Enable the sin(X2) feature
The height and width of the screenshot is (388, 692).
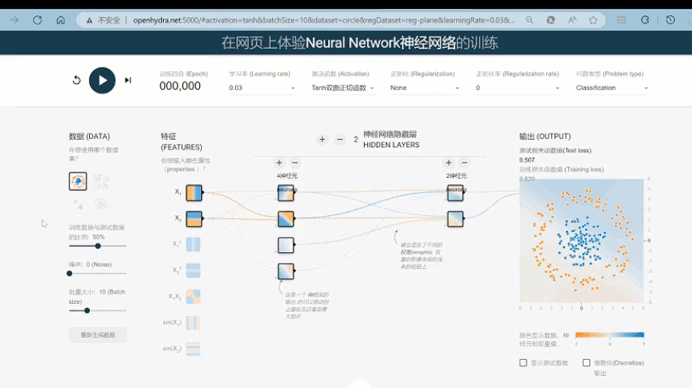coord(193,349)
